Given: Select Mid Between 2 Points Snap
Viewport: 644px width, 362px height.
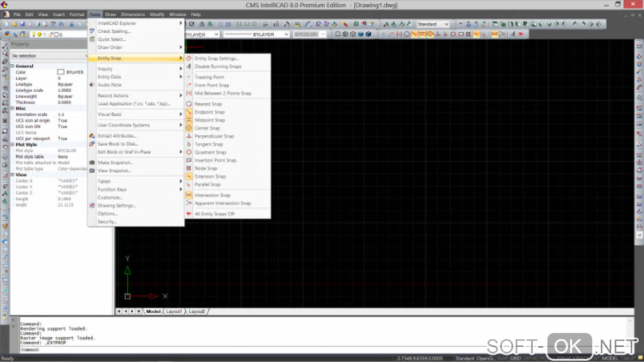Looking at the screenshot, I should click(228, 93).
